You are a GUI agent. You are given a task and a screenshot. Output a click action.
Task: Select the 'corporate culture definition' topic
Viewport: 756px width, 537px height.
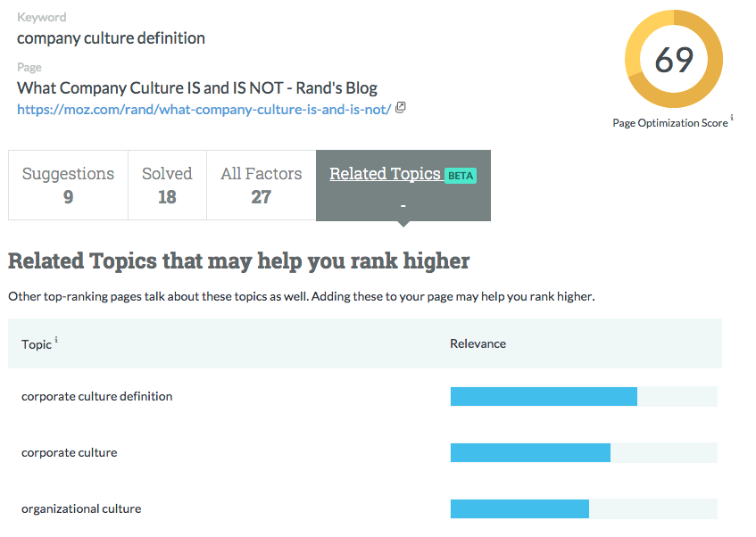coord(97,396)
